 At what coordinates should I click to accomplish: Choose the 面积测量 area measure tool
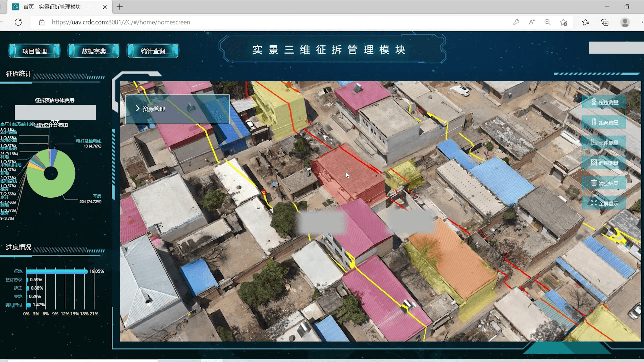(x=604, y=163)
